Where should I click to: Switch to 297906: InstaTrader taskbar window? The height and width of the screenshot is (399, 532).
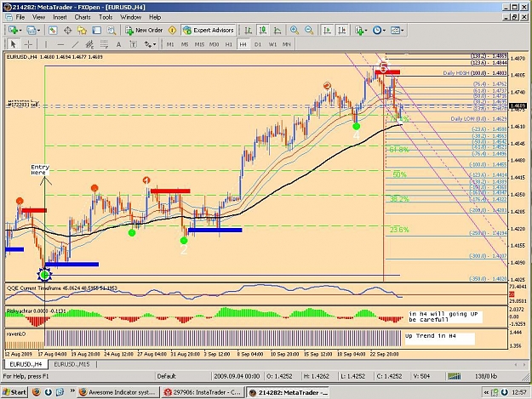pyautogui.click(x=203, y=392)
